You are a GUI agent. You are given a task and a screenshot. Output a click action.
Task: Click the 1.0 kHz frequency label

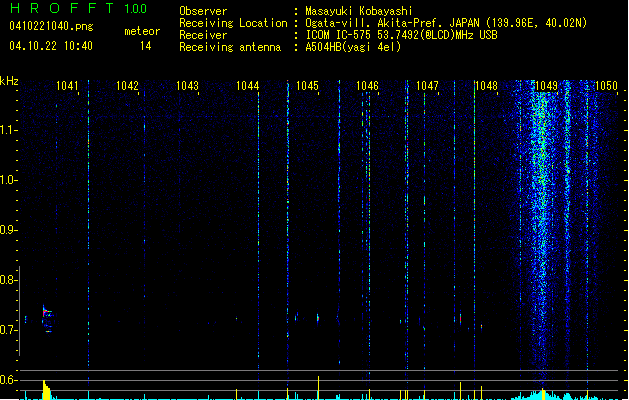coord(8,180)
